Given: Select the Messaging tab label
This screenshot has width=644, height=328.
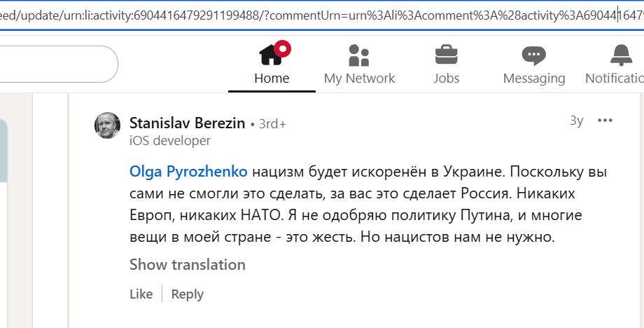Looking at the screenshot, I should pyautogui.click(x=533, y=78).
